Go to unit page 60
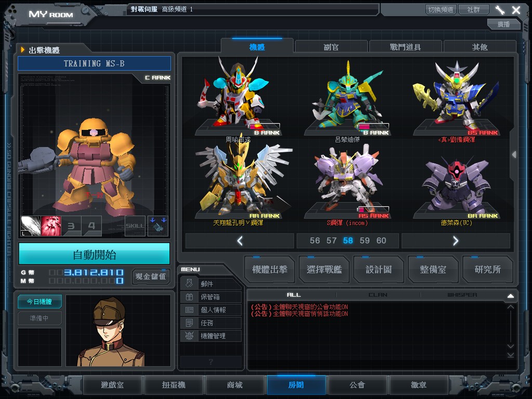 (x=381, y=241)
